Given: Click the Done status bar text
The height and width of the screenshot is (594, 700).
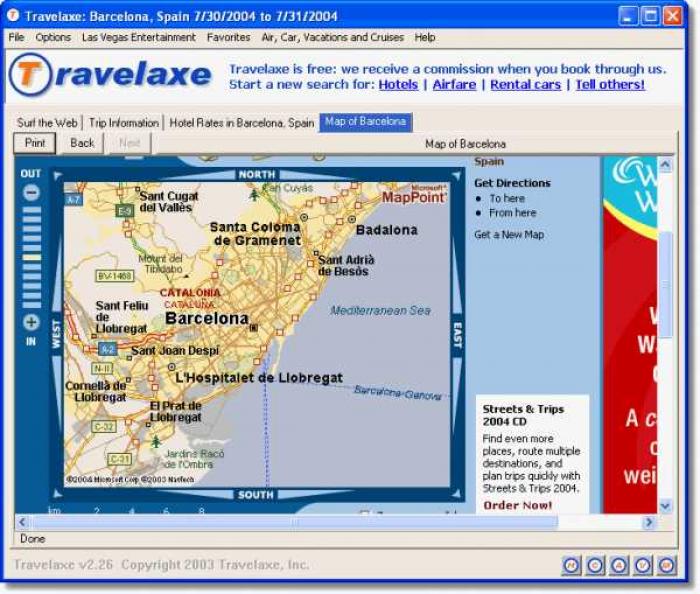Looking at the screenshot, I should click(x=33, y=539).
